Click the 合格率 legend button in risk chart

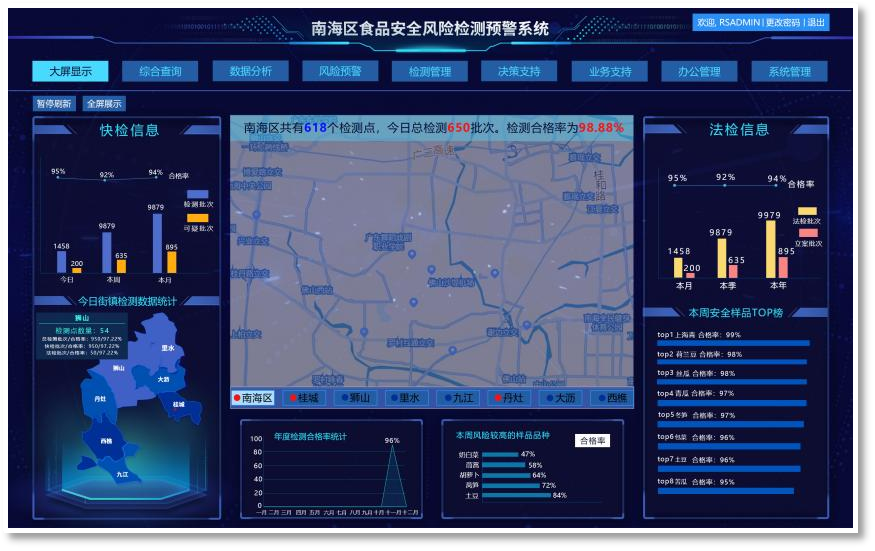pyautogui.click(x=592, y=440)
